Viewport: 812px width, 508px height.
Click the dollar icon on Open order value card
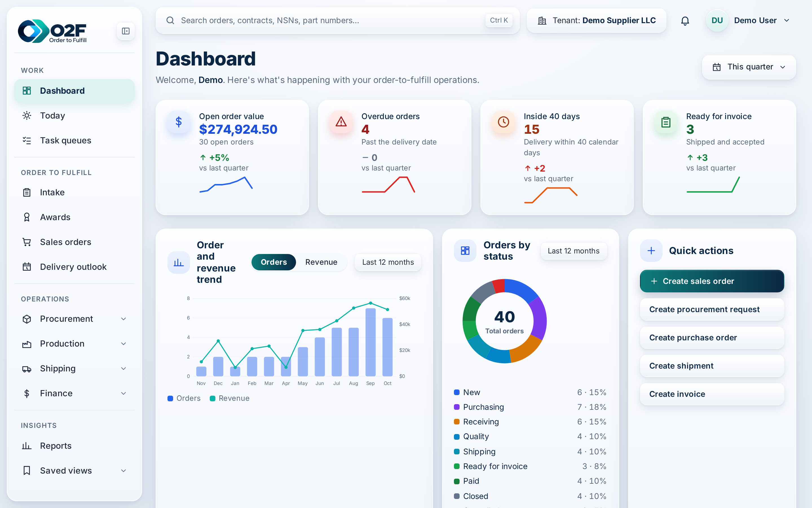[178, 122]
